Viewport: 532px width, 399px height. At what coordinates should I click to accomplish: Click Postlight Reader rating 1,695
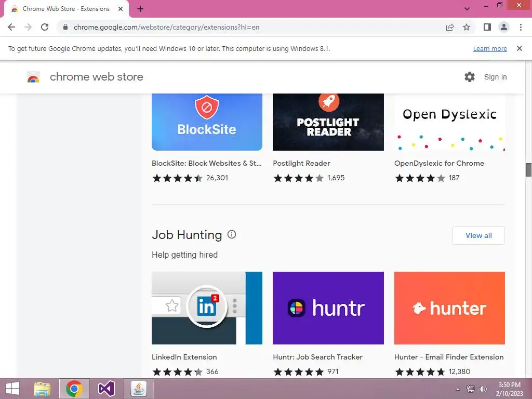pos(309,178)
